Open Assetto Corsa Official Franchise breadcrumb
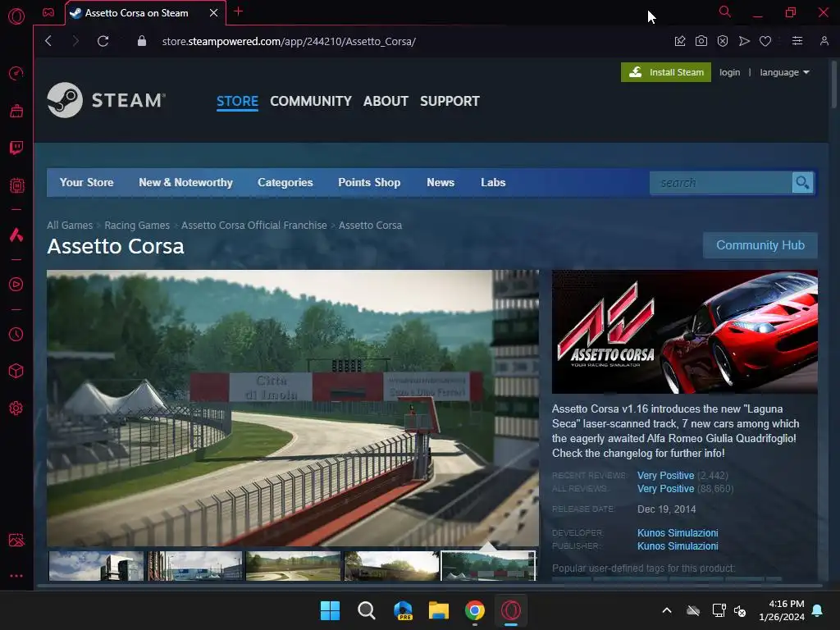The width and height of the screenshot is (840, 630). (x=254, y=225)
